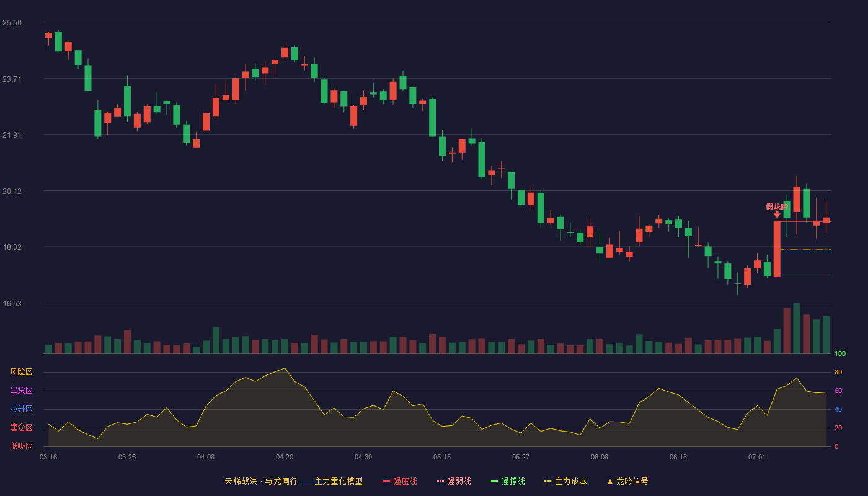
Task: Click the 03-16 date axis label
Action: point(48,457)
